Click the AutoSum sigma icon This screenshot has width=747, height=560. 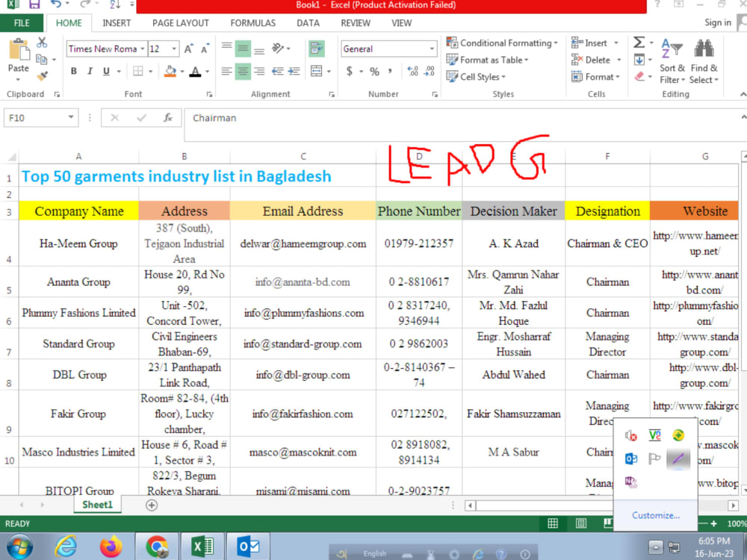click(639, 43)
